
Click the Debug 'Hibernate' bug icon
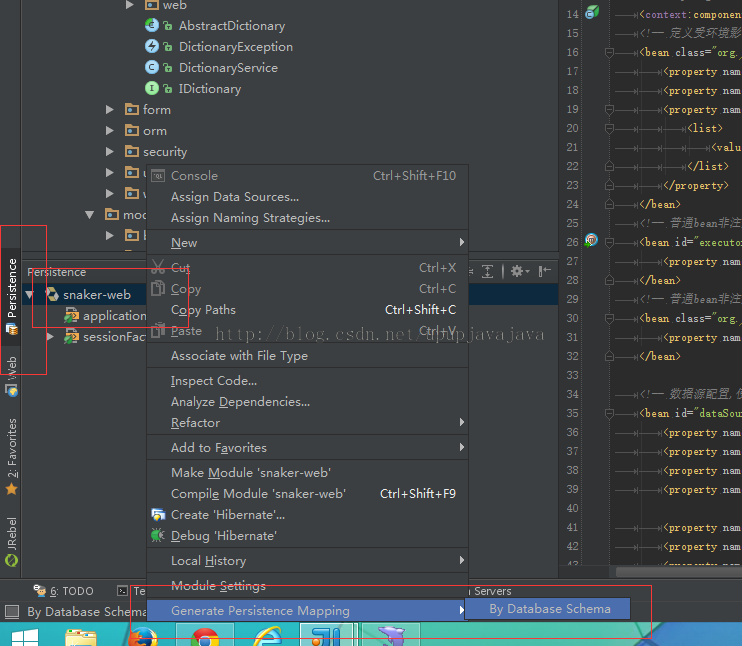158,535
